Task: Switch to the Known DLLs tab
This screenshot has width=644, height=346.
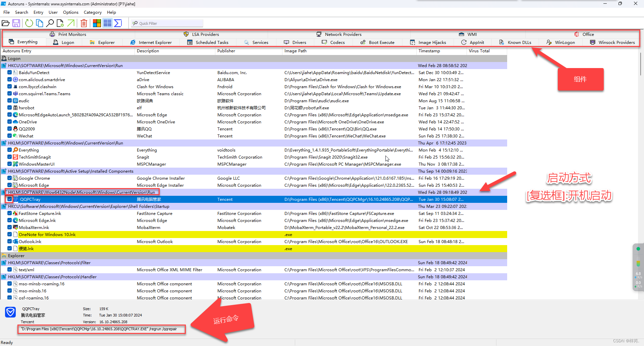Action: click(515, 42)
